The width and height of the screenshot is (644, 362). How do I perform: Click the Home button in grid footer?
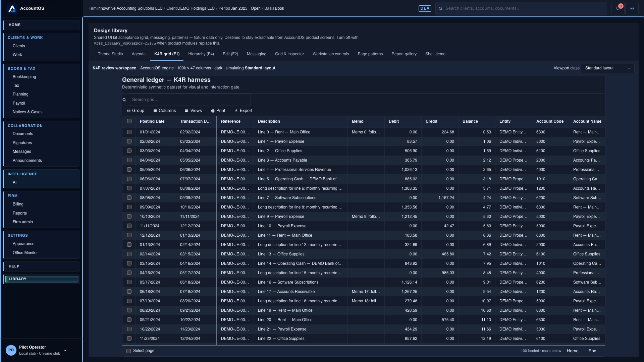(x=573, y=351)
